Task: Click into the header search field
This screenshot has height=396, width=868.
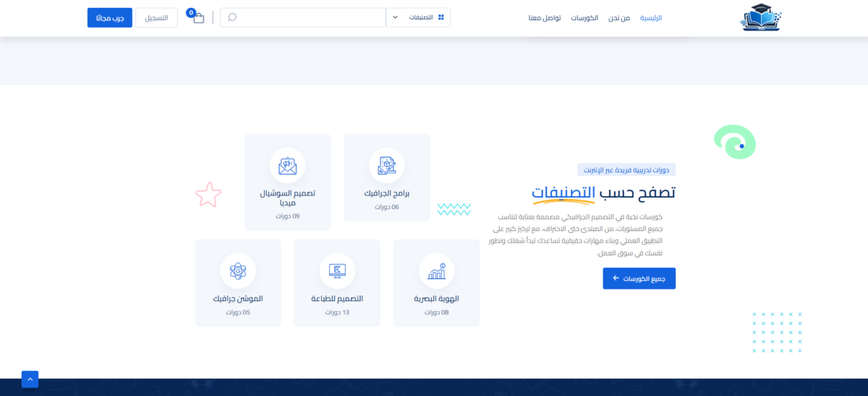Action: click(x=303, y=17)
